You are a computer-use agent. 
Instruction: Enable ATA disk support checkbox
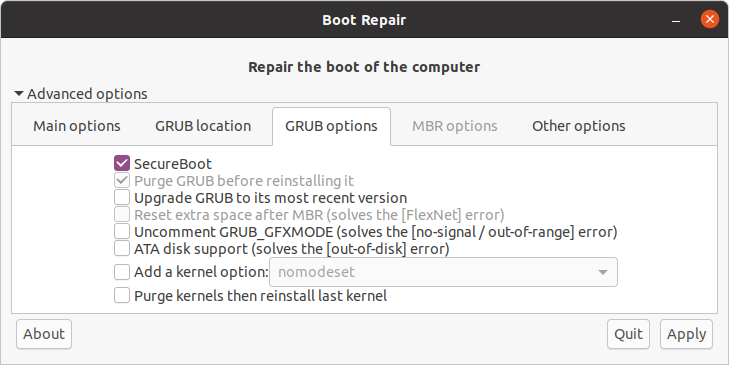point(122,249)
